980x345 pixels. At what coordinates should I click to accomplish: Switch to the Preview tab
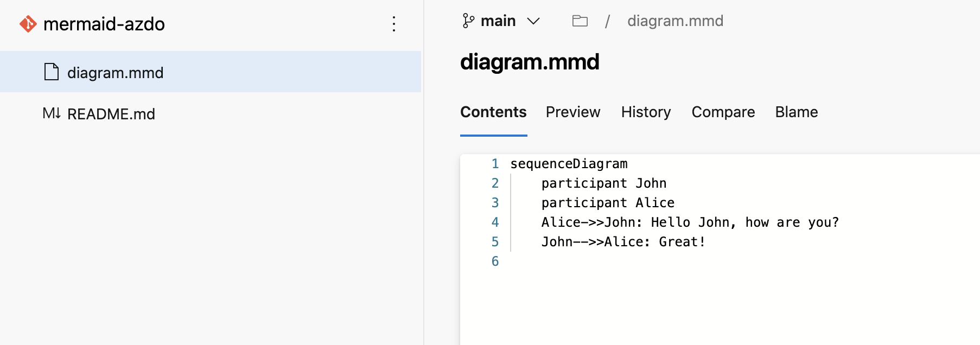click(572, 112)
